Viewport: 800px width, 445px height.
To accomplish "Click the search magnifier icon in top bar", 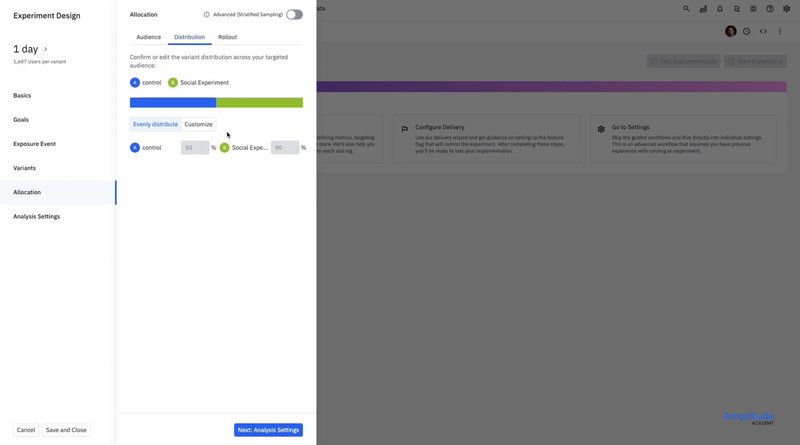I will tap(686, 8).
